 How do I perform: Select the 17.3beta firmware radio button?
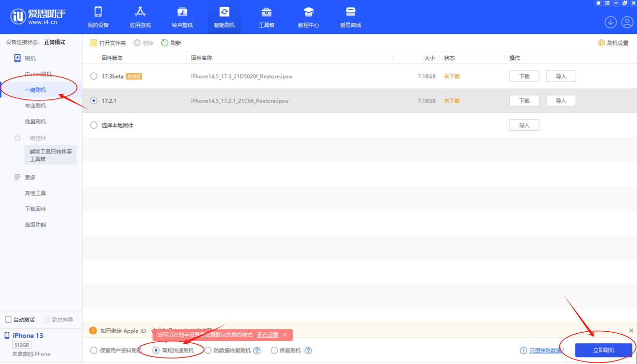94,76
